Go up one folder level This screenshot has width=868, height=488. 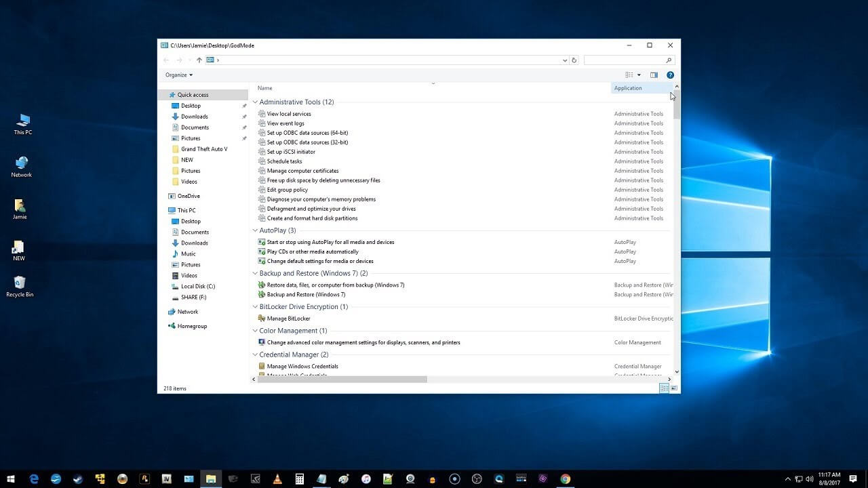pos(199,60)
